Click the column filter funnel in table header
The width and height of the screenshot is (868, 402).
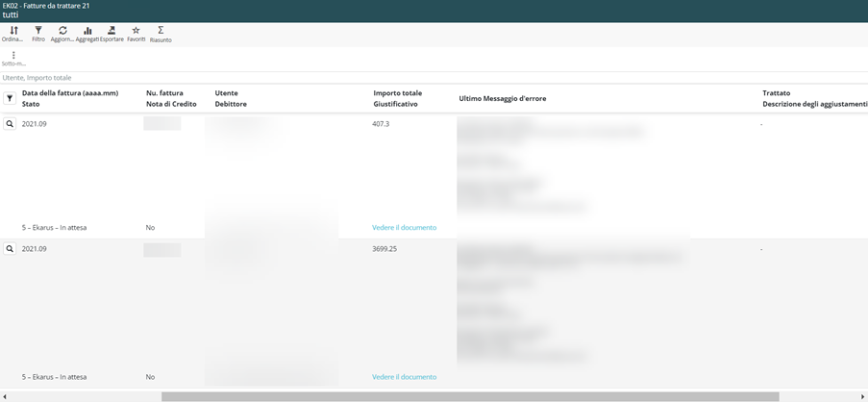pyautogui.click(x=10, y=98)
